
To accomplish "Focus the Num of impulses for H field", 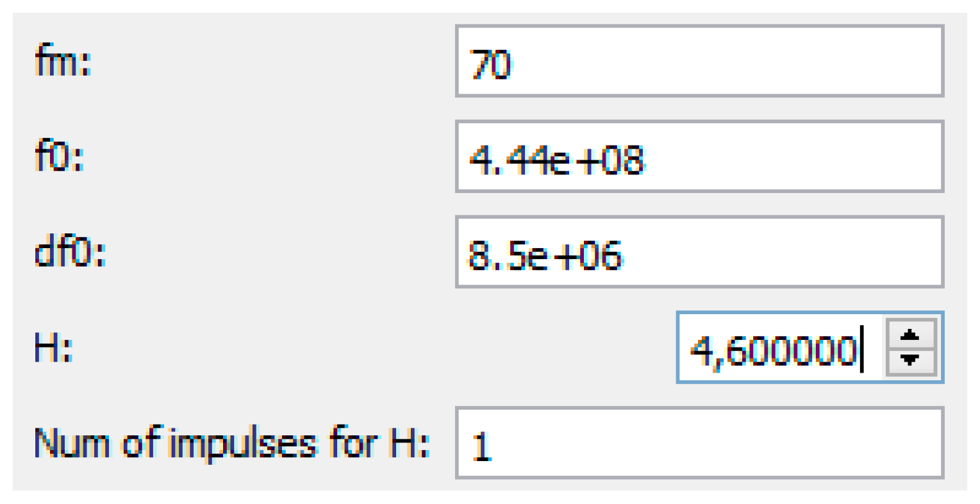I will pos(699,443).
